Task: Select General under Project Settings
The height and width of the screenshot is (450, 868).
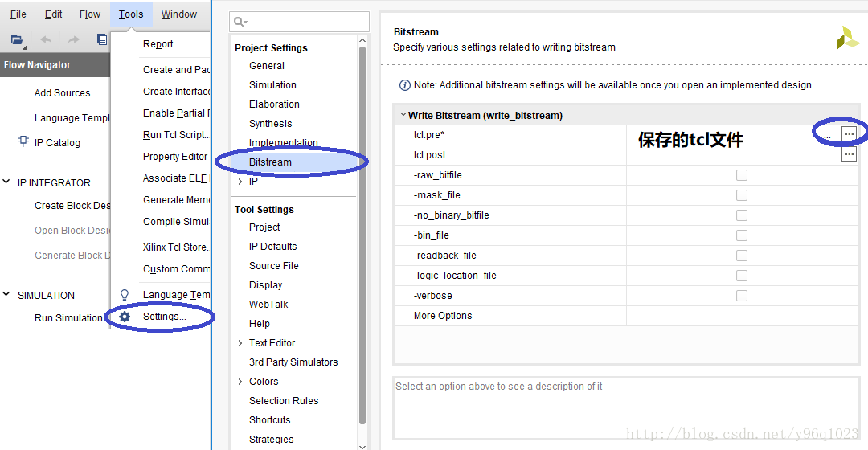Action: (267, 66)
